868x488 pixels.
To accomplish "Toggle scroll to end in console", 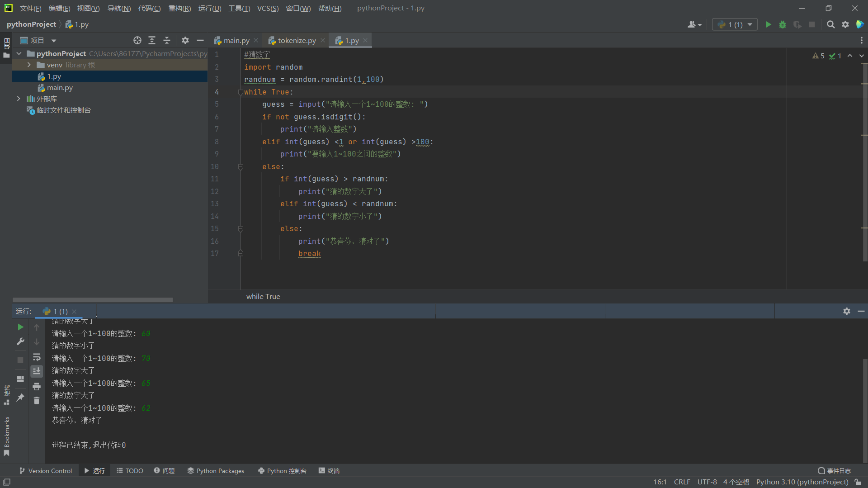I will click(x=37, y=371).
